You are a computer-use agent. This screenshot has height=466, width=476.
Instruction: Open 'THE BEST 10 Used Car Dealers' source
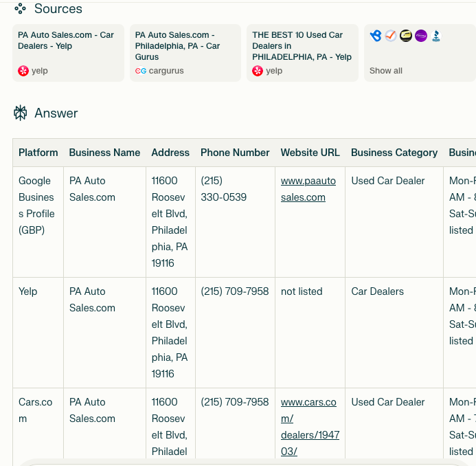pyautogui.click(x=302, y=46)
